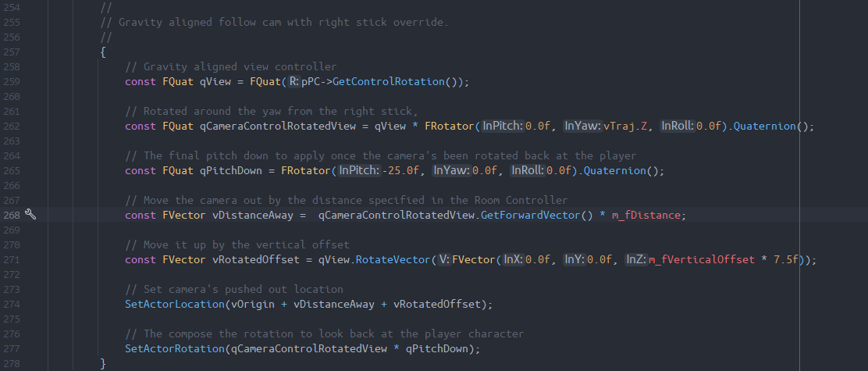The width and height of the screenshot is (868, 371).
Task: Click line number 257 in the gutter
Action: (12, 52)
